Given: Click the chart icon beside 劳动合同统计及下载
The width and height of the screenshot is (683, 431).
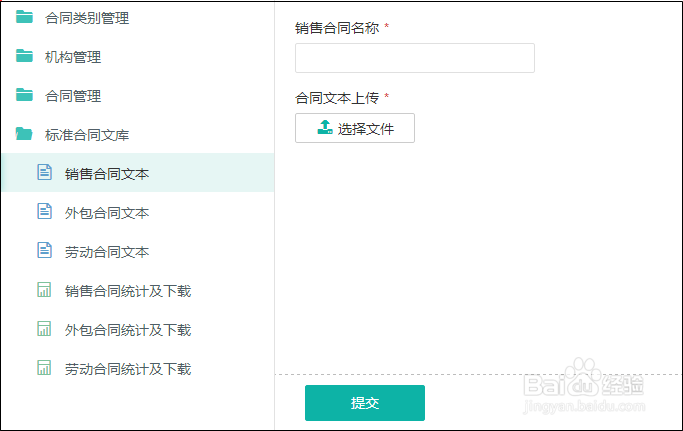Looking at the screenshot, I should [x=44, y=368].
